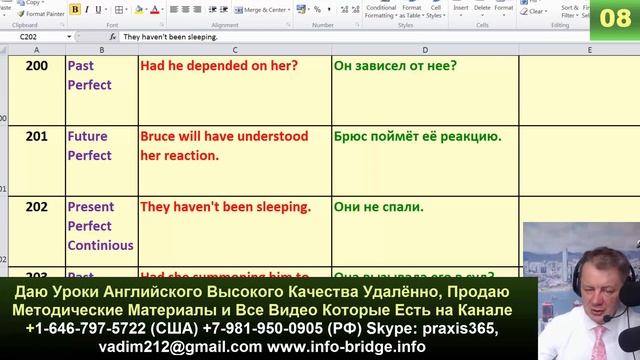Select column B header
This screenshot has width=640, height=360.
tap(102, 50)
